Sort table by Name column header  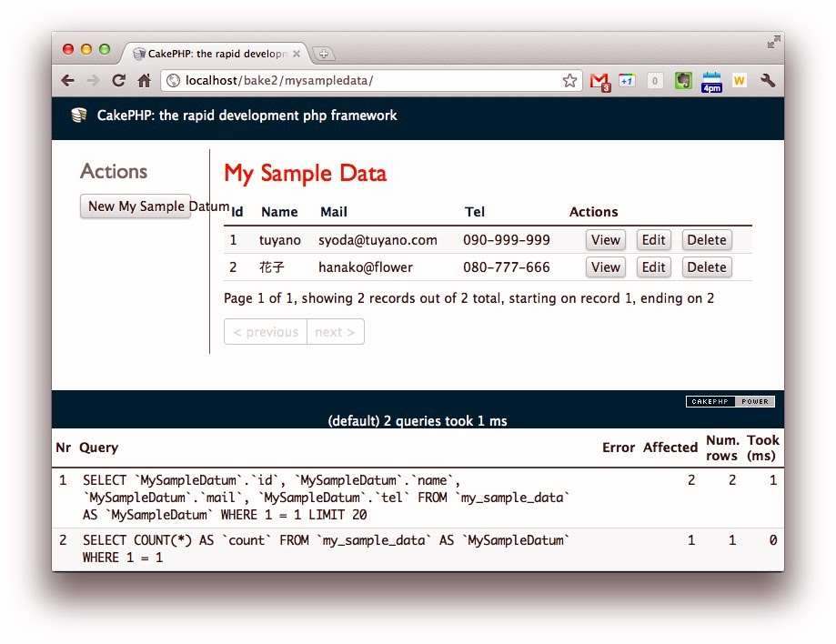279,212
